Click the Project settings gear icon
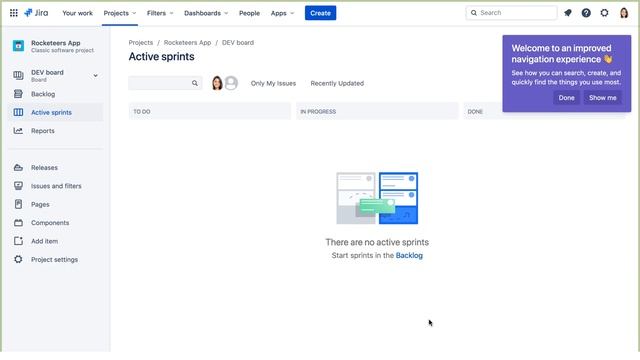Screen dimensions: 640x360 18,259
